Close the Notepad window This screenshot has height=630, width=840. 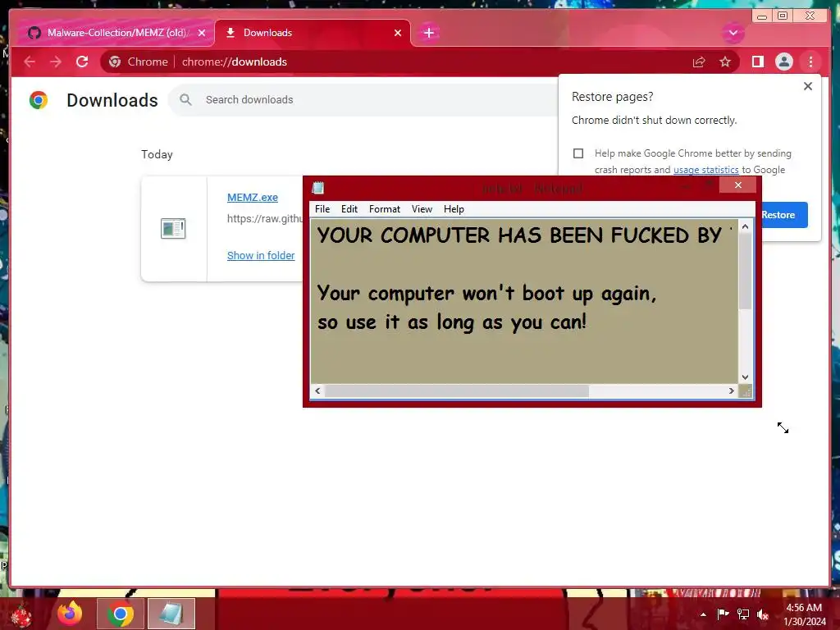coord(737,185)
